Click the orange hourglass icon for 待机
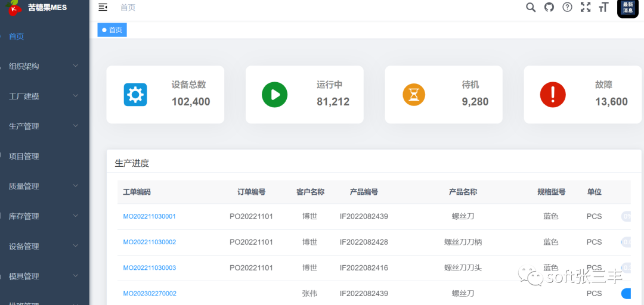The image size is (644, 305). (414, 95)
